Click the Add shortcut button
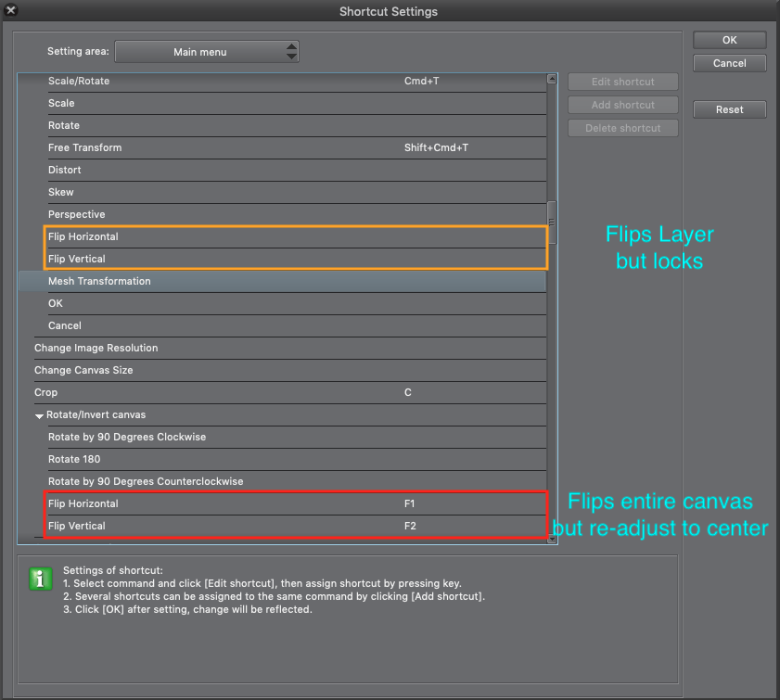The image size is (780, 700). (x=623, y=105)
